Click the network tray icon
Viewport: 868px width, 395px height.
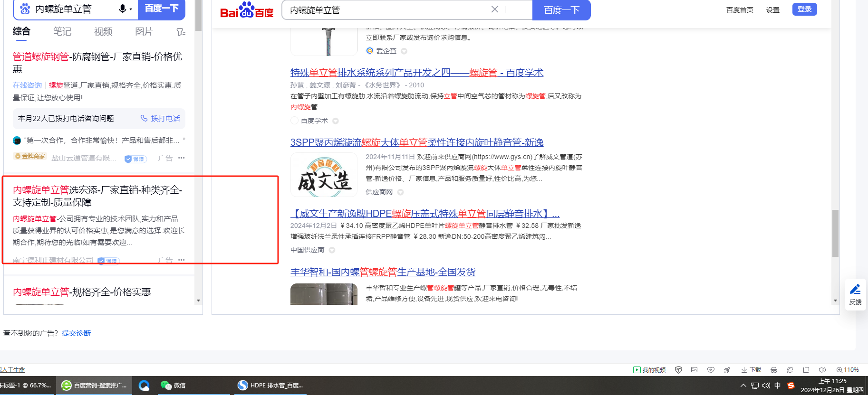click(x=755, y=386)
